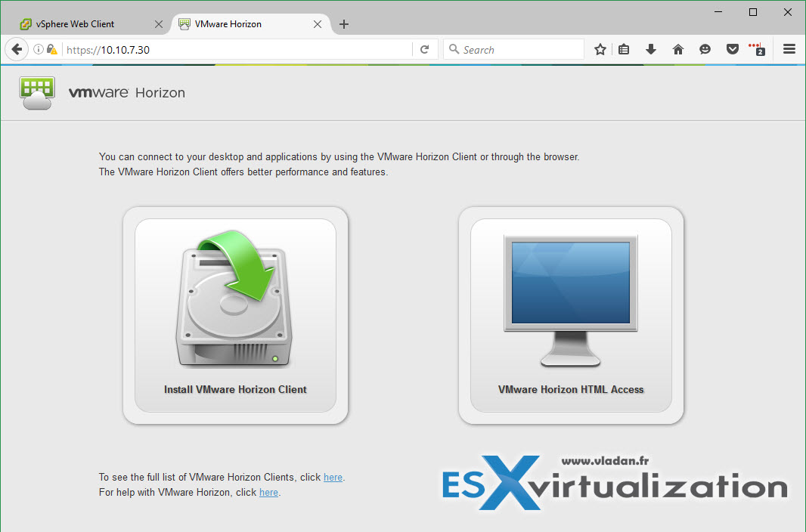Viewport: 806px width, 532px height.
Task: Click the extension icon with badge 2
Action: (757, 49)
